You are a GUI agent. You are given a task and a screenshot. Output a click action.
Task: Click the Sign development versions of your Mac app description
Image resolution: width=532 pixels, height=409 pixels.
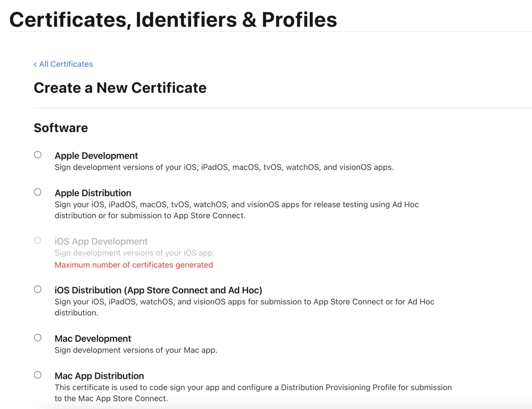coord(135,350)
